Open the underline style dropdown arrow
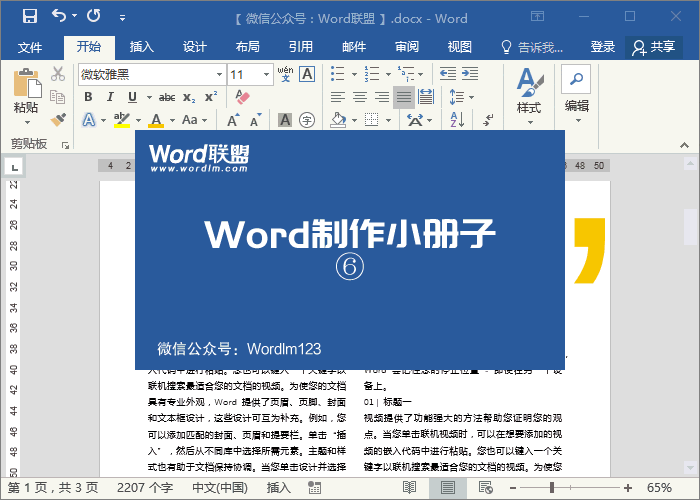Image resolution: width=700 pixels, height=500 pixels. pyautogui.click(x=149, y=97)
